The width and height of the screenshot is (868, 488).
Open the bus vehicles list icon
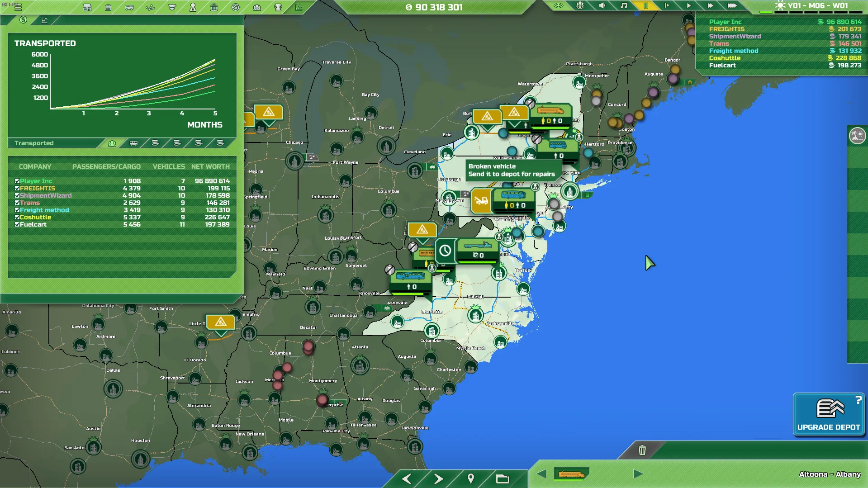coord(128,7)
